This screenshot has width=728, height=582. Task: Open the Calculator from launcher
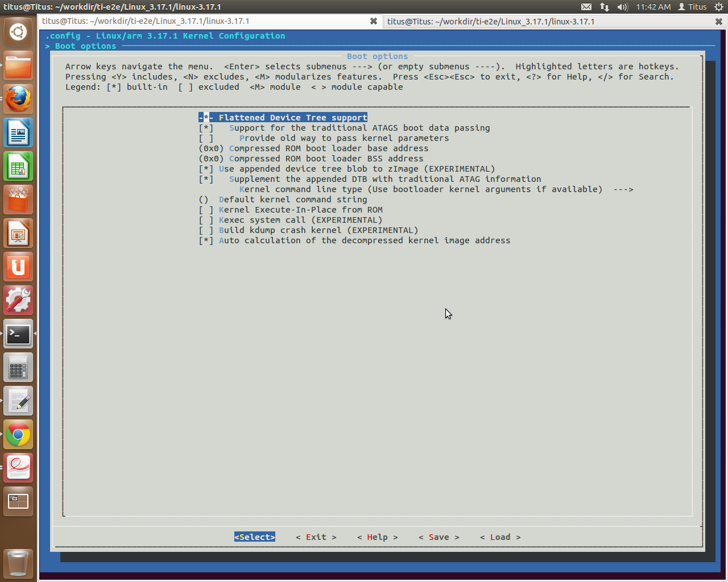18,368
